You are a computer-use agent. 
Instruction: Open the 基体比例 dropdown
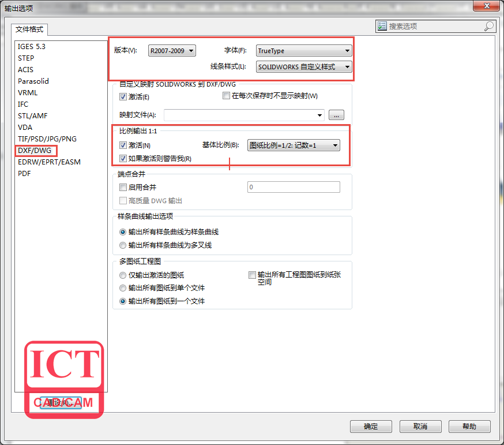[293, 145]
